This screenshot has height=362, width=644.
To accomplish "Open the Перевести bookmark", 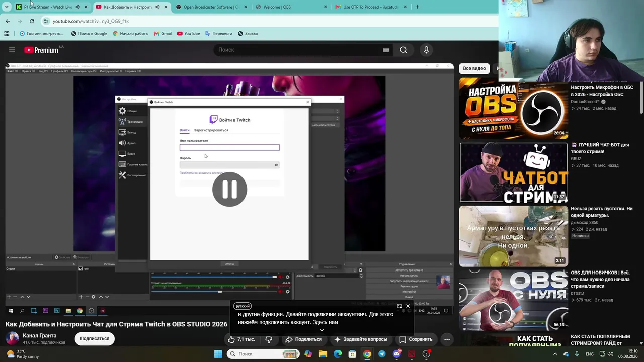I will (x=218, y=34).
